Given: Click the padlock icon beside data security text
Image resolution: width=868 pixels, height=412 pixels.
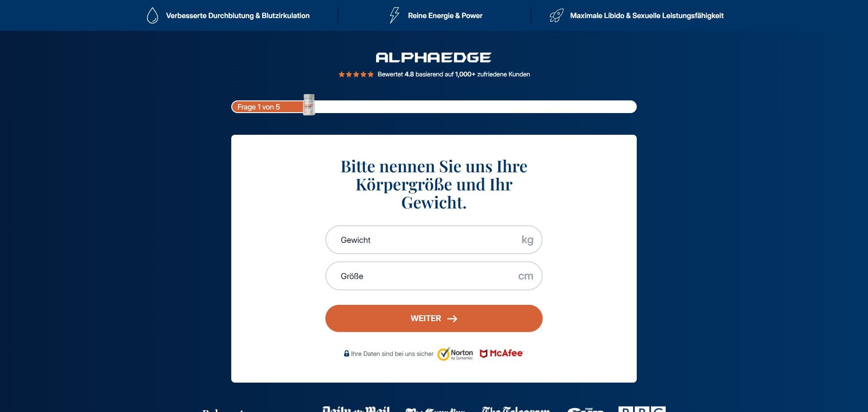Looking at the screenshot, I should pos(346,354).
